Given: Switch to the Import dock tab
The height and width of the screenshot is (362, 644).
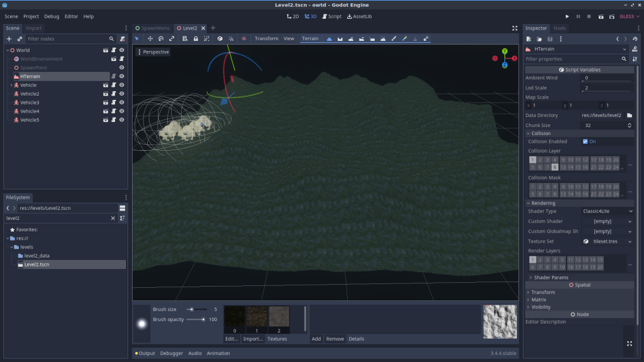Looking at the screenshot, I should (34, 28).
